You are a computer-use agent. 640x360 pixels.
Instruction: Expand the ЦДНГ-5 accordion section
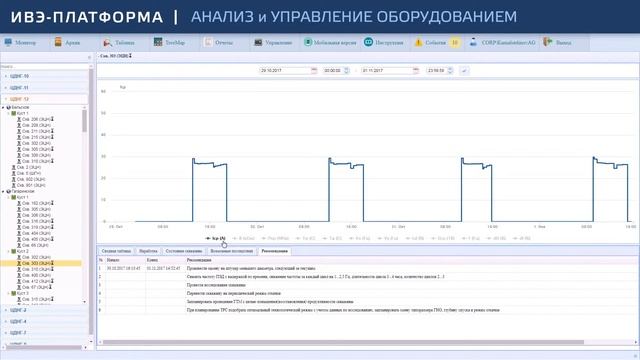click(x=44, y=333)
